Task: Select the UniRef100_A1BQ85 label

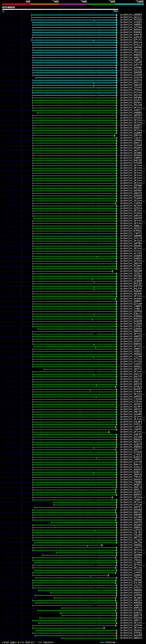Action: click(x=131, y=133)
